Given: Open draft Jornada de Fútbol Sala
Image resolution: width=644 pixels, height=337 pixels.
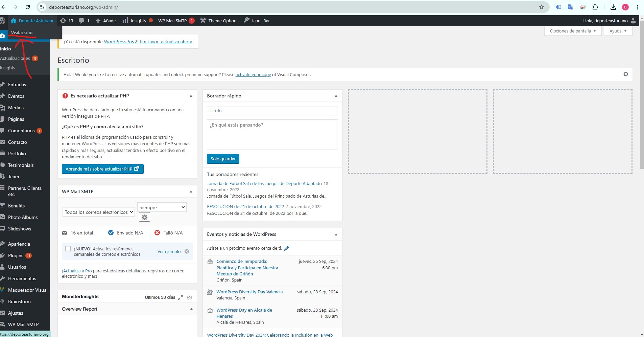Looking at the screenshot, I should 264,183.
